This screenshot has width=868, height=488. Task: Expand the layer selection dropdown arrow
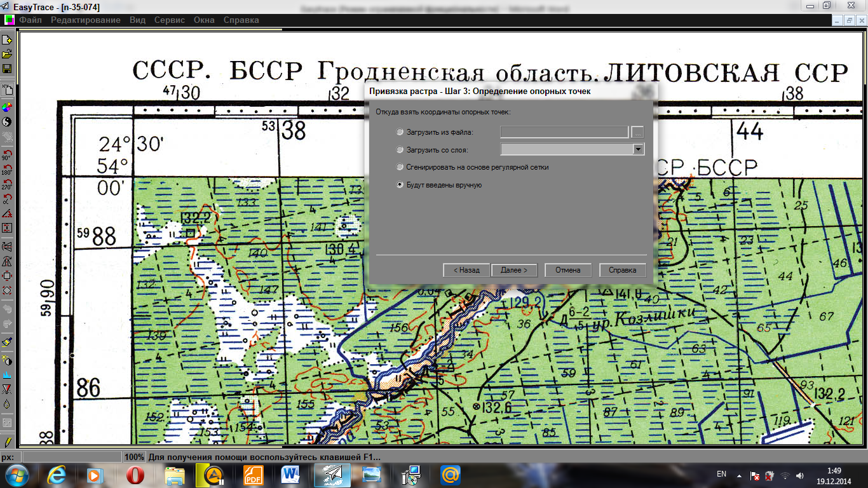(639, 149)
